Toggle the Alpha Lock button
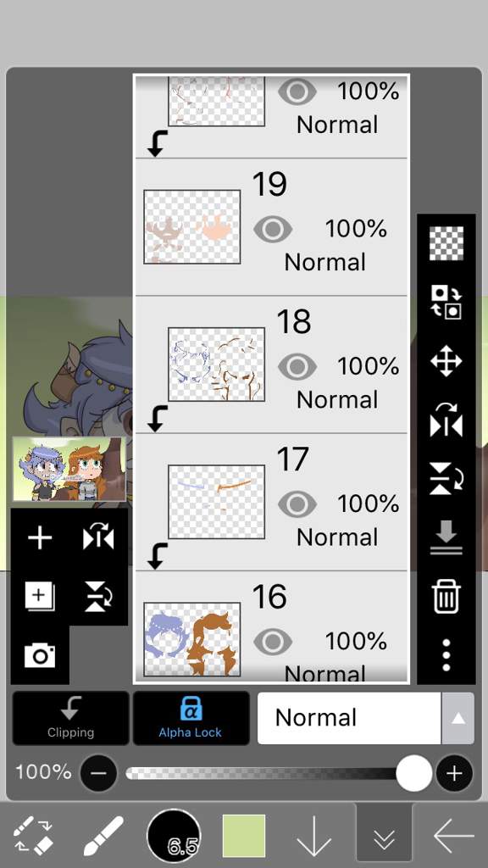The height and width of the screenshot is (868, 488). point(191,718)
